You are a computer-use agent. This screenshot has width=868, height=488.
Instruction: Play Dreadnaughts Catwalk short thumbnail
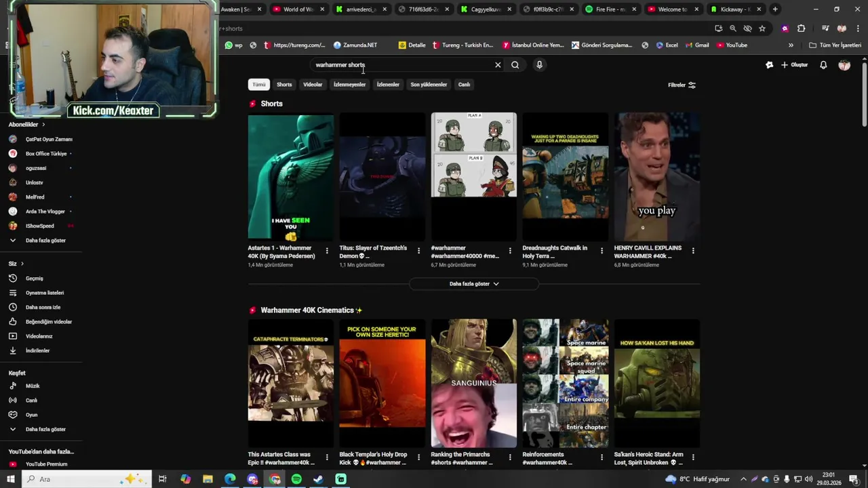click(x=565, y=176)
